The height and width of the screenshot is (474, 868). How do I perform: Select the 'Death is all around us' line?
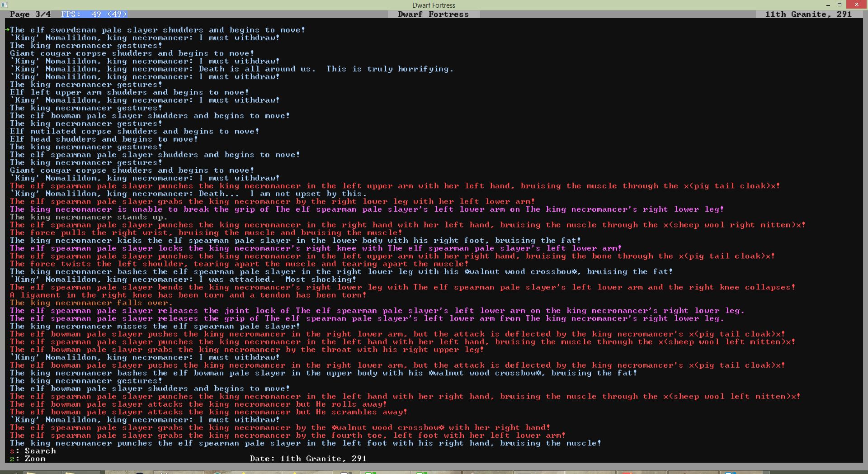pos(231,69)
